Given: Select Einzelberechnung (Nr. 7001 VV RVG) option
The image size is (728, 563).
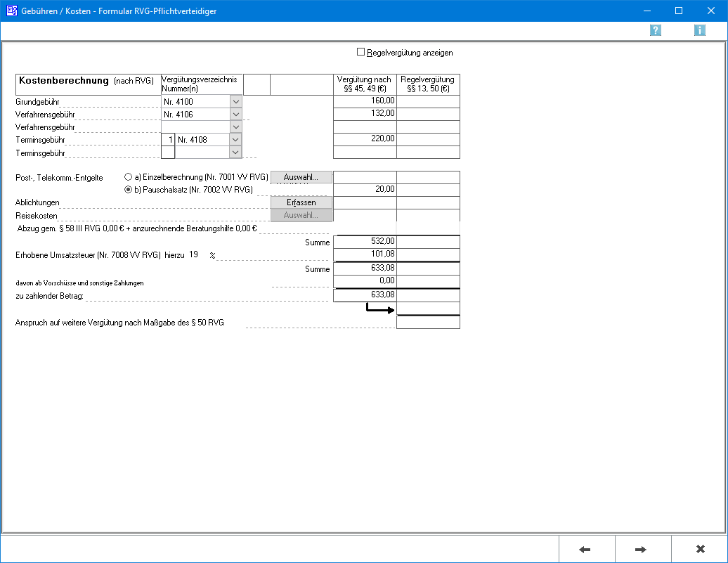Looking at the screenshot, I should 128,178.
